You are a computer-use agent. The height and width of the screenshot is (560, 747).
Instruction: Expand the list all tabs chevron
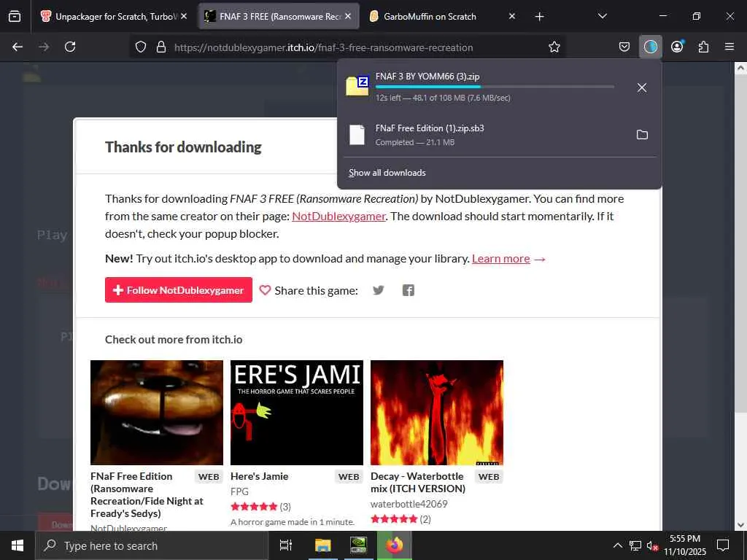[x=602, y=16]
